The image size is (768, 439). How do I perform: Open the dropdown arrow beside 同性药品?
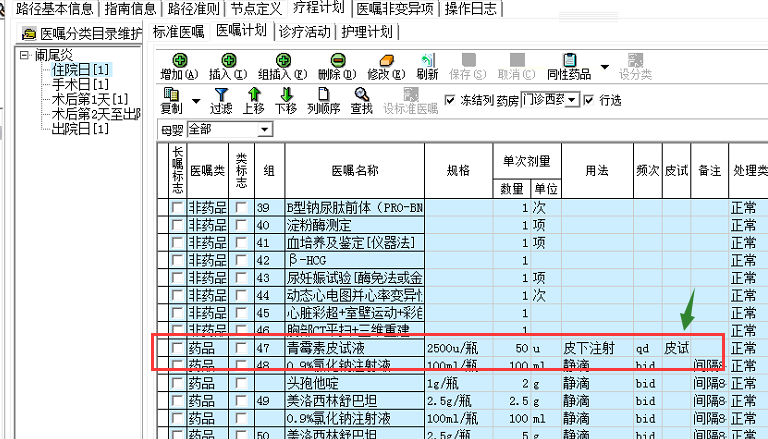pyautogui.click(x=605, y=67)
